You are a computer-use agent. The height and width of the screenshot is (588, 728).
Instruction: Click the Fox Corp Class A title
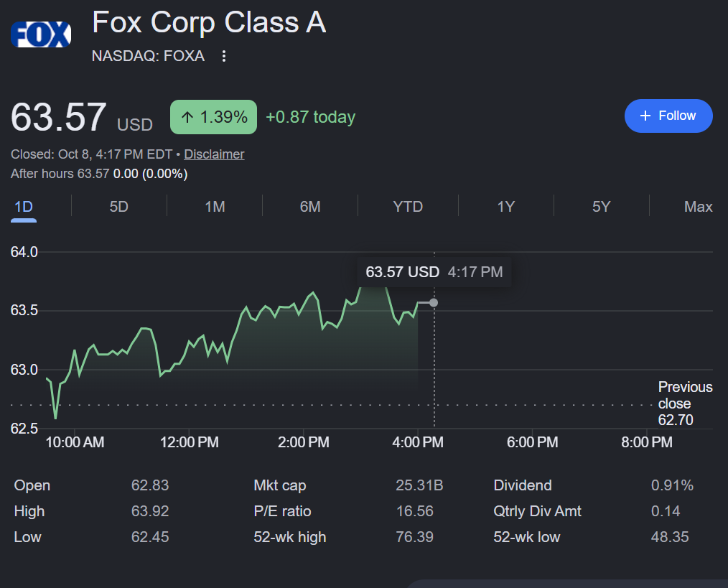coord(209,22)
